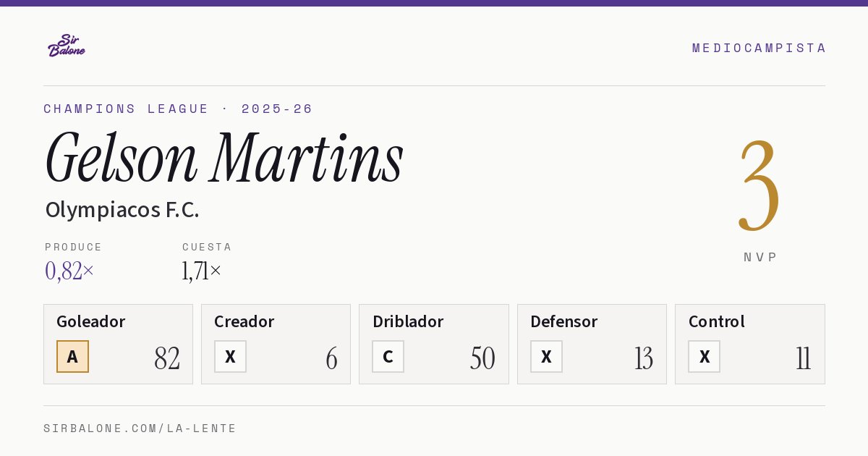868x456 pixels.
Task: Select the A grade badge under Goleador
Action: tap(72, 357)
